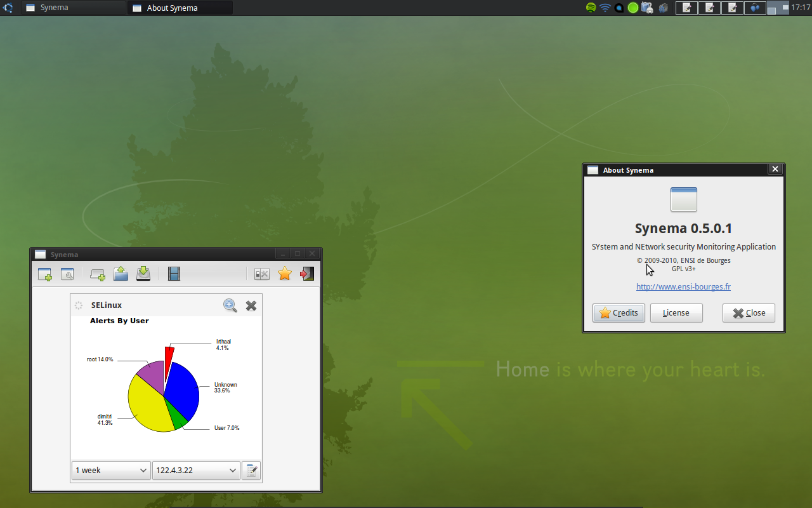Open the window settings wrench toolbar icon

point(67,274)
